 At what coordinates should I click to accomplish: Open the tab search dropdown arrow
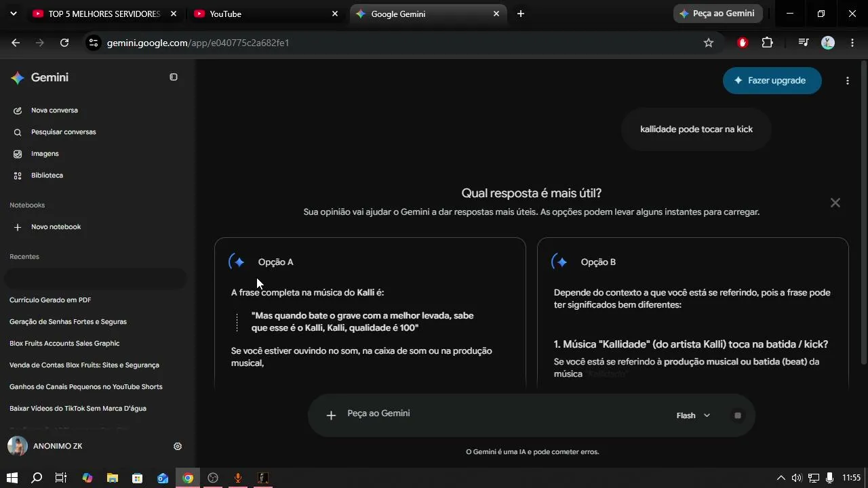[13, 14]
